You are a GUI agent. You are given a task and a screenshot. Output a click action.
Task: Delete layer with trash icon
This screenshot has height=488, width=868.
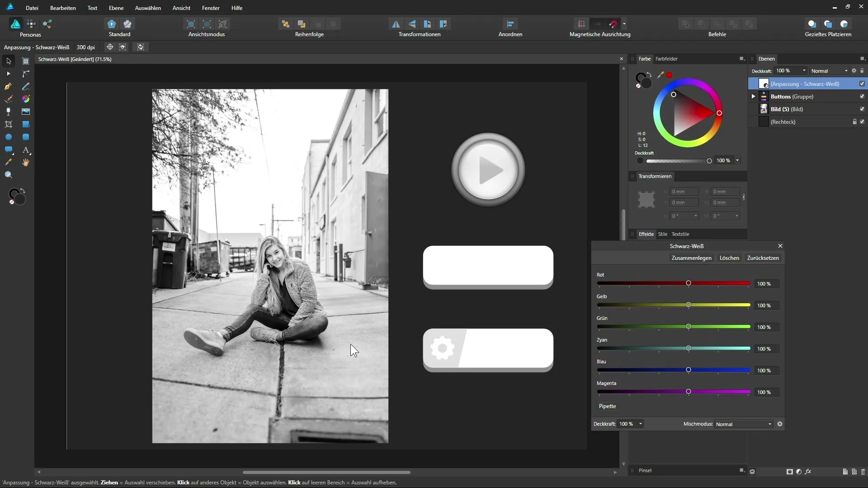click(863, 471)
